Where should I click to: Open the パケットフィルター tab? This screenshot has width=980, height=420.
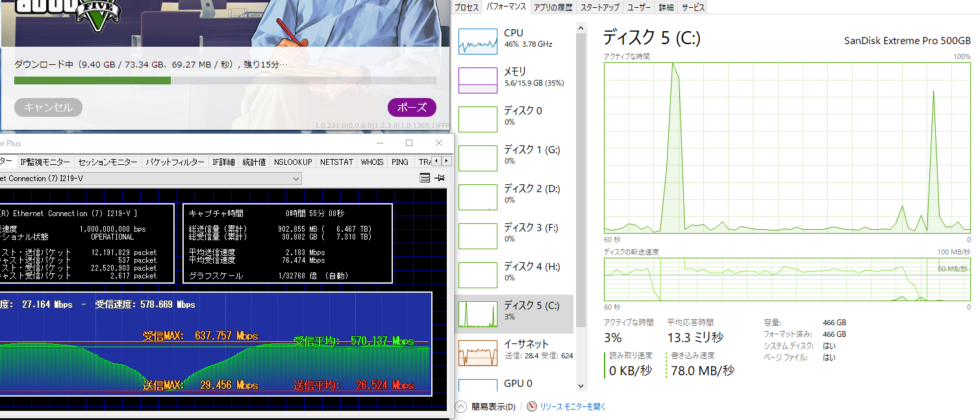175,162
